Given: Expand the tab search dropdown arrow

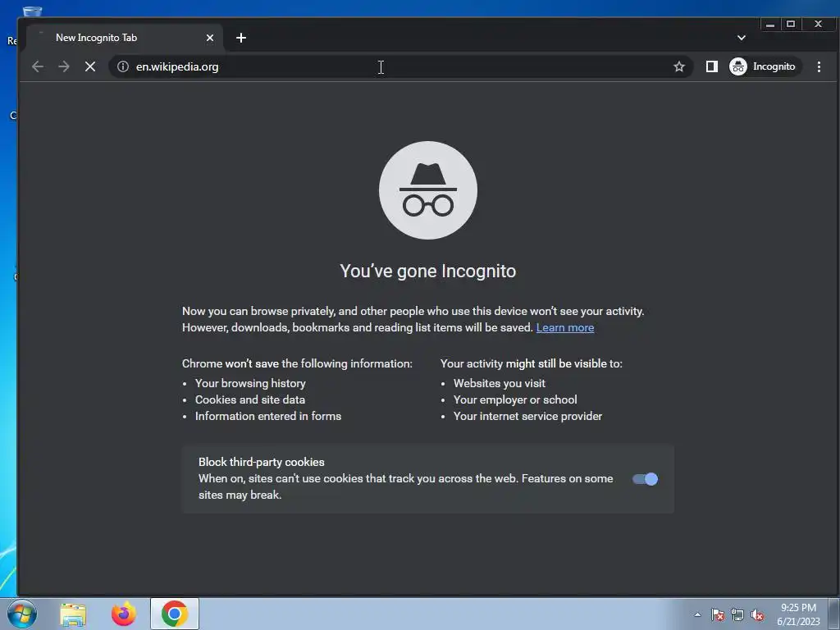Looking at the screenshot, I should (x=742, y=38).
